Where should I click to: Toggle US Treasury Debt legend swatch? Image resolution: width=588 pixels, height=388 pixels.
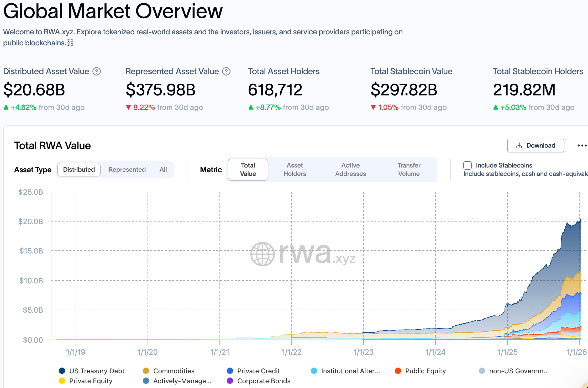pyautogui.click(x=62, y=371)
